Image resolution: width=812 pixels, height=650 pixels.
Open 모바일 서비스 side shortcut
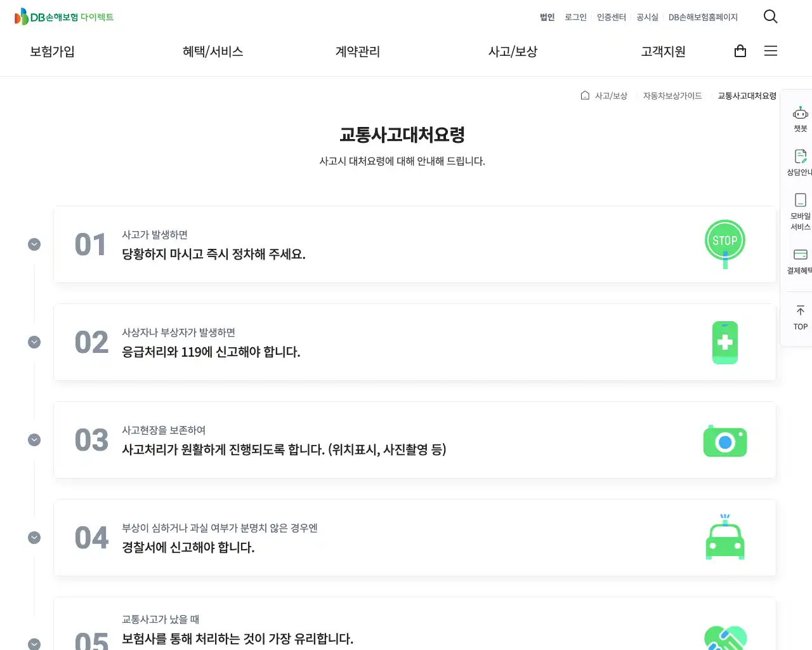coord(800,211)
